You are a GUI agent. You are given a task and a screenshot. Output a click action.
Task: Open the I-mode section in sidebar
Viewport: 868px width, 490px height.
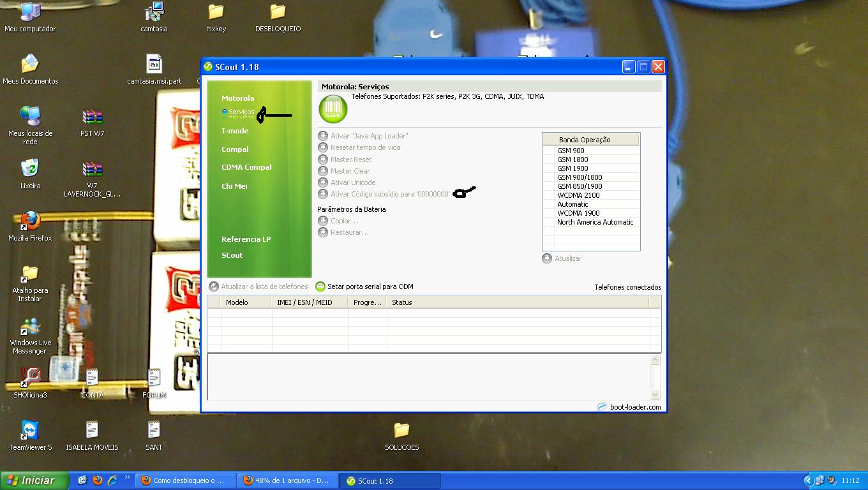[x=235, y=131]
